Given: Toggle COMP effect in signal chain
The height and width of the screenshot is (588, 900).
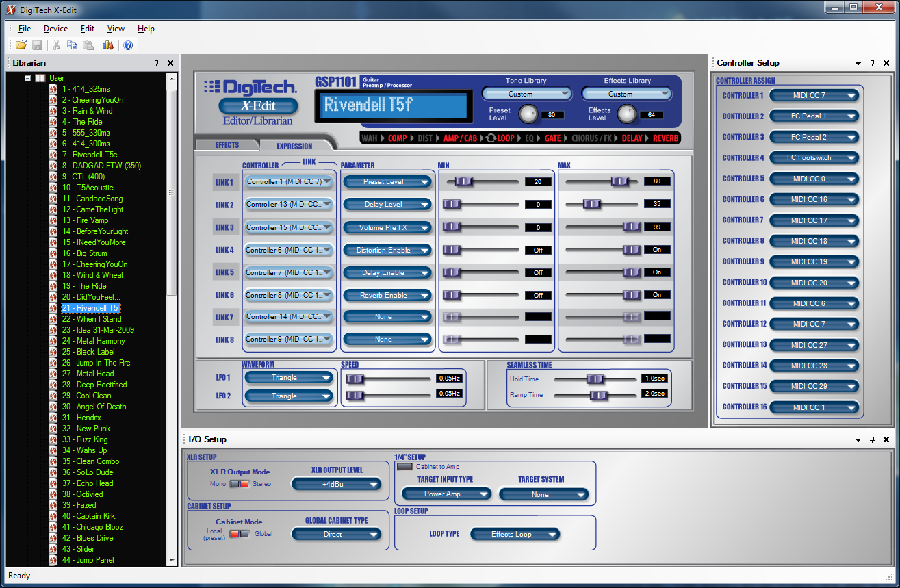Looking at the screenshot, I should 397,138.
